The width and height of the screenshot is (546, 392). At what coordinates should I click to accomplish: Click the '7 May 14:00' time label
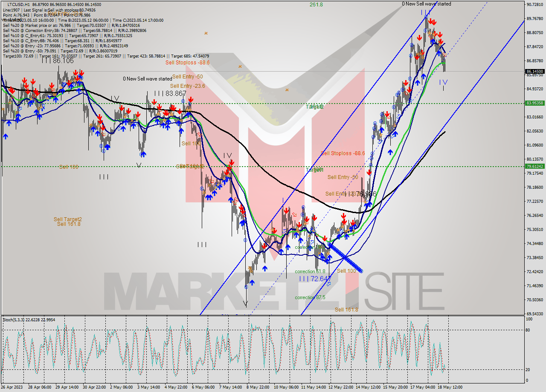click(231, 388)
